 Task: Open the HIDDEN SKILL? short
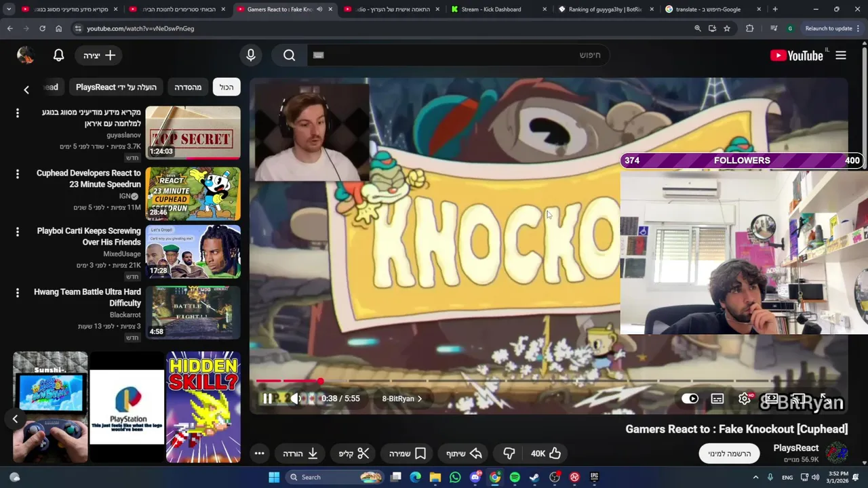(203, 407)
